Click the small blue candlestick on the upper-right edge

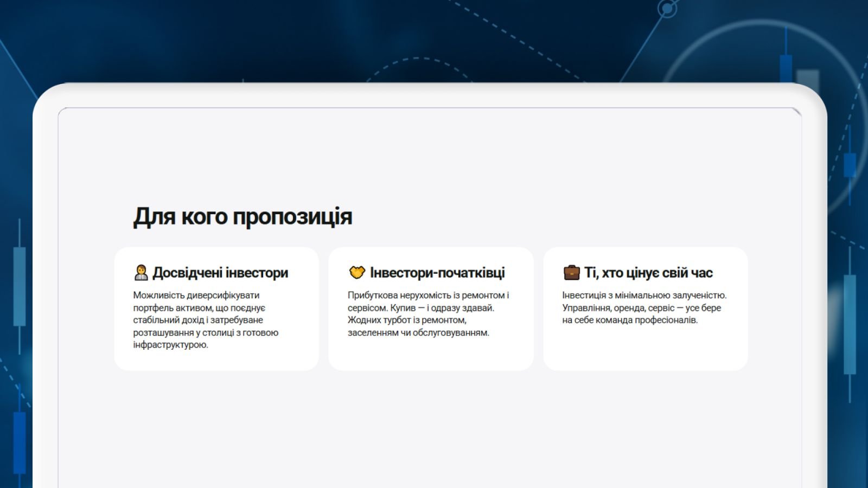click(x=850, y=164)
